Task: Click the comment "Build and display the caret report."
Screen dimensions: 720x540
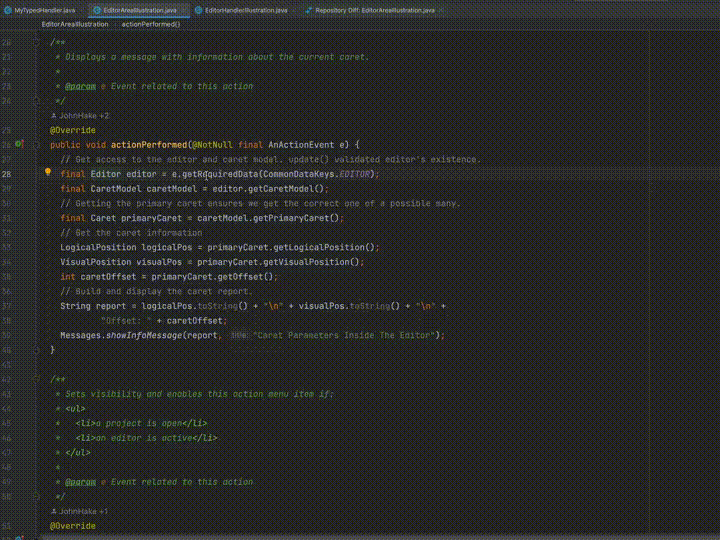Action: 156,292
